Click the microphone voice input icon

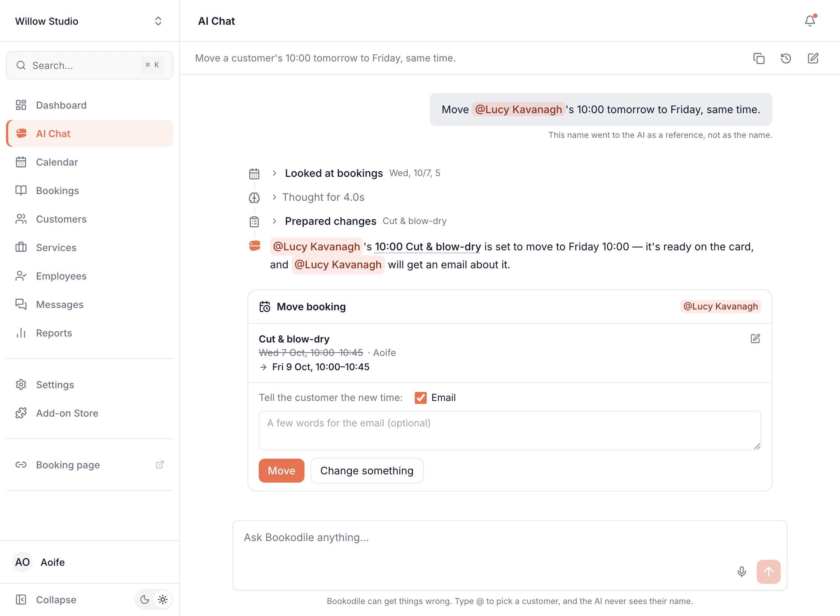(741, 571)
